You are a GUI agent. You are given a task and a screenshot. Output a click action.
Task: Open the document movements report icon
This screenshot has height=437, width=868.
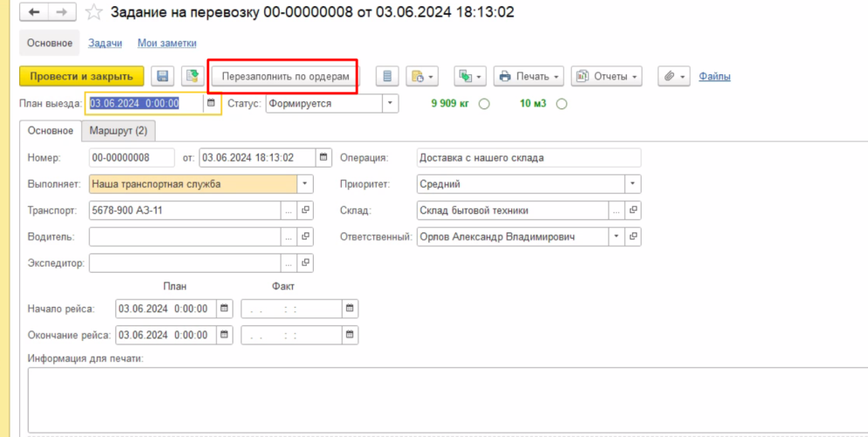[x=388, y=77]
